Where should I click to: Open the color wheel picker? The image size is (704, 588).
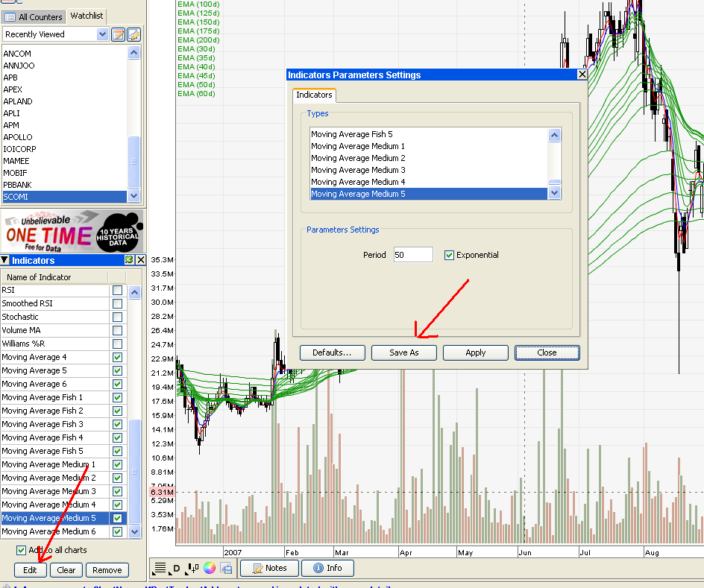pos(210,569)
